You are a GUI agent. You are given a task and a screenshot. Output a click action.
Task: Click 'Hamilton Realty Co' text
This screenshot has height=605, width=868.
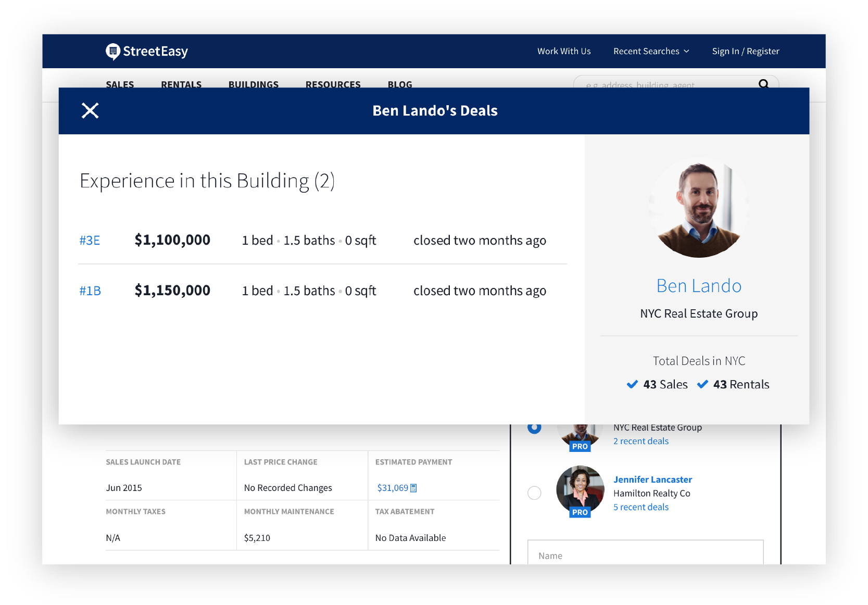pyautogui.click(x=652, y=493)
